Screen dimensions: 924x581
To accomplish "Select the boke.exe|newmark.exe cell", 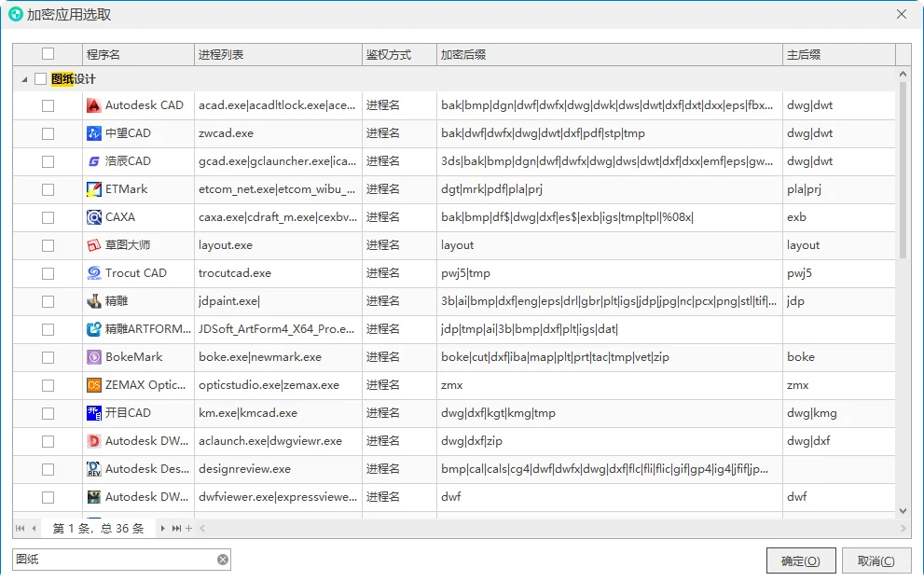I will [278, 358].
